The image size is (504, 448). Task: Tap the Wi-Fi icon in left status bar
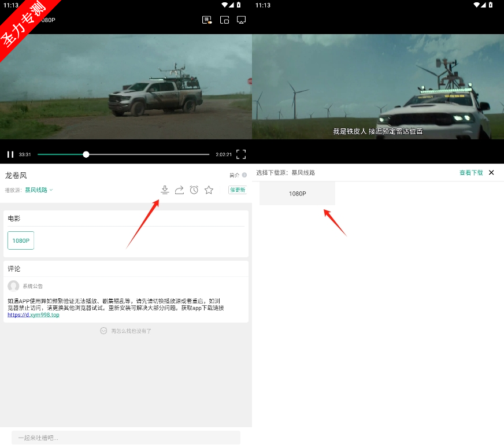225,5
